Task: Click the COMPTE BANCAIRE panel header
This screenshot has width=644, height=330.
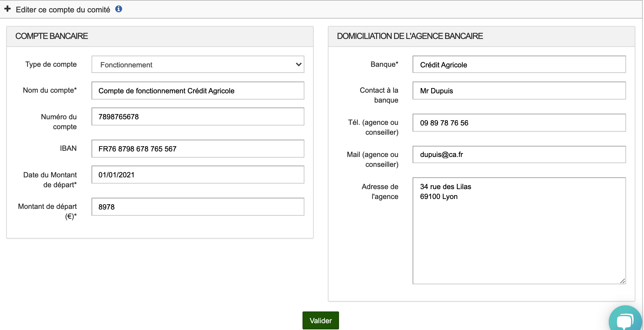Action: pos(52,36)
